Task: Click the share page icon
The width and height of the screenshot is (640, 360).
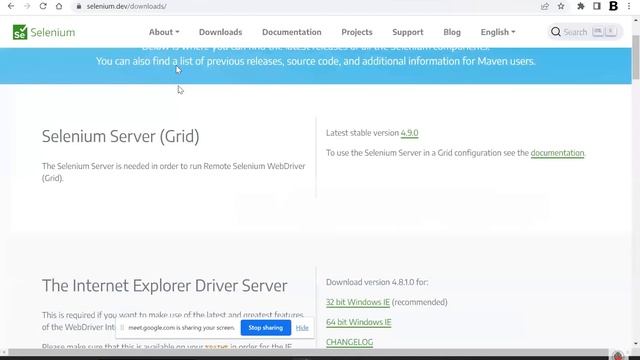Action: (544, 6)
